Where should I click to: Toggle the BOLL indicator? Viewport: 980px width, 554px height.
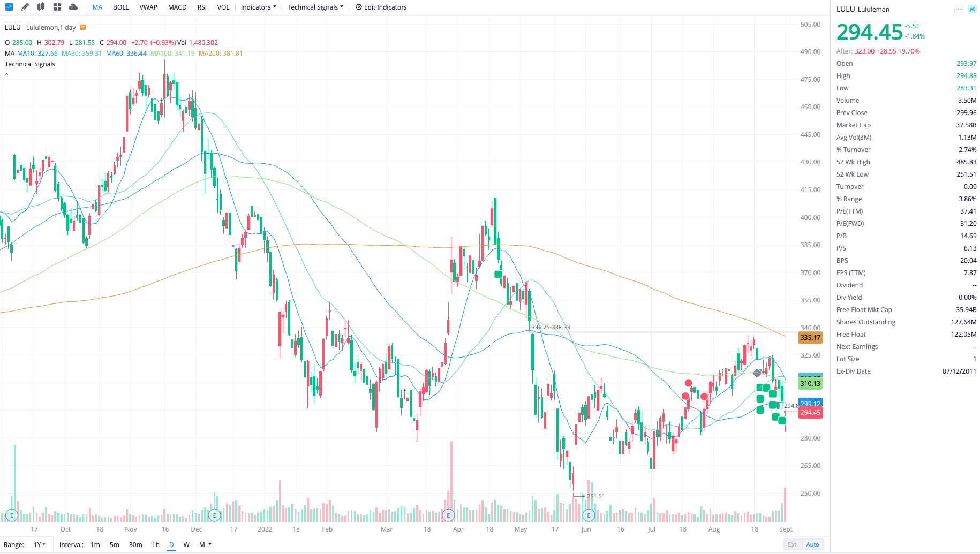[x=121, y=7]
